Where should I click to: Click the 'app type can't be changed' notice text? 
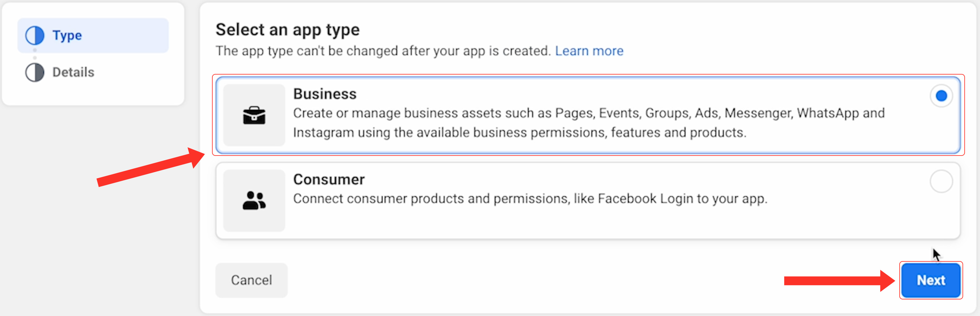(x=383, y=51)
